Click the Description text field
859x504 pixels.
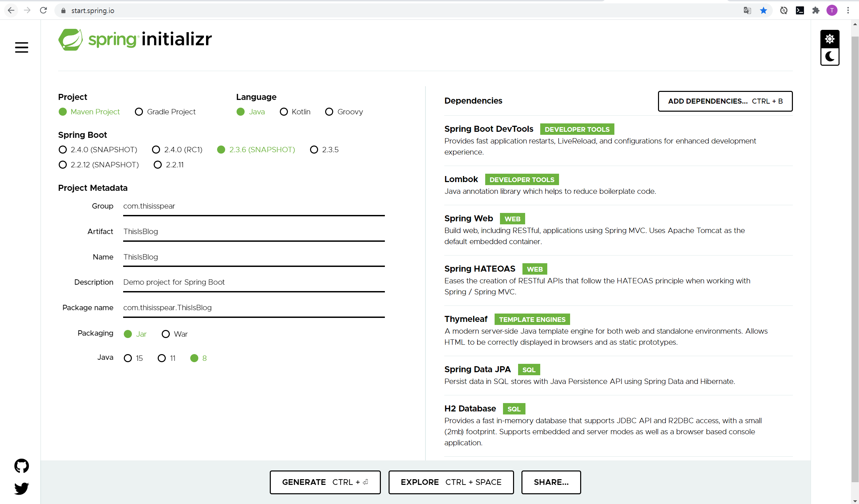[x=254, y=282]
